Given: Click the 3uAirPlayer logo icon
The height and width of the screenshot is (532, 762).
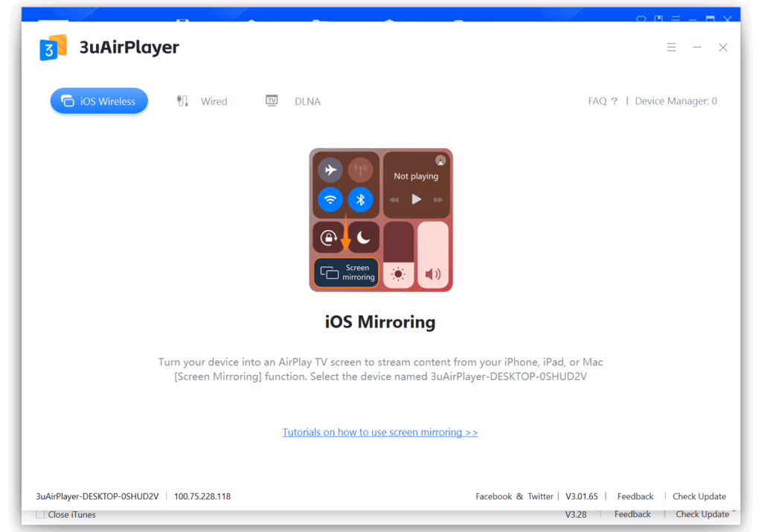Looking at the screenshot, I should 53,48.
